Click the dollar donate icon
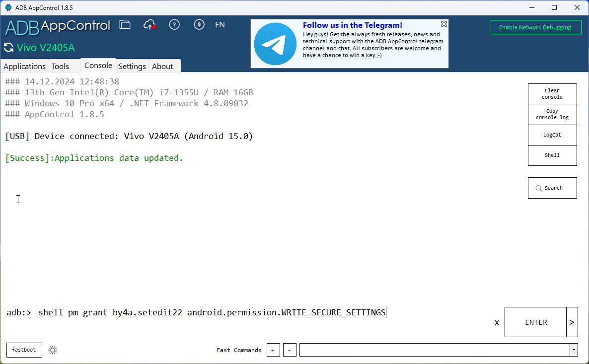Screen dimensions: 589x364 pyautogui.click(x=199, y=25)
